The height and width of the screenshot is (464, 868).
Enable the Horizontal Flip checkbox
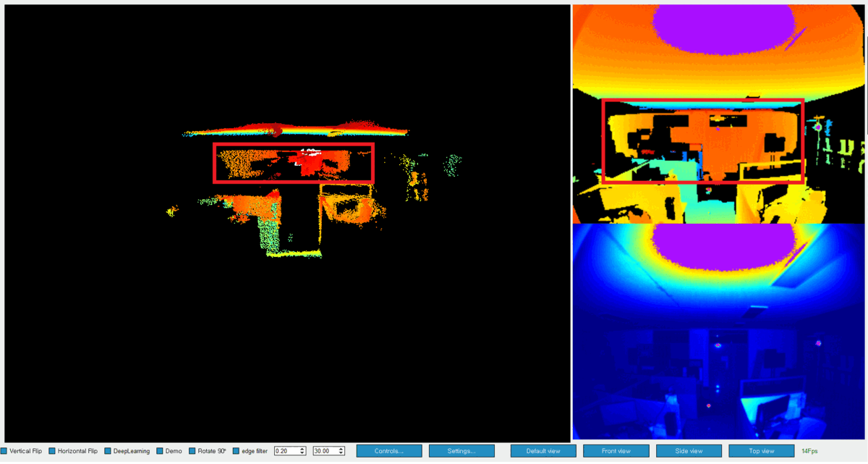(51, 450)
